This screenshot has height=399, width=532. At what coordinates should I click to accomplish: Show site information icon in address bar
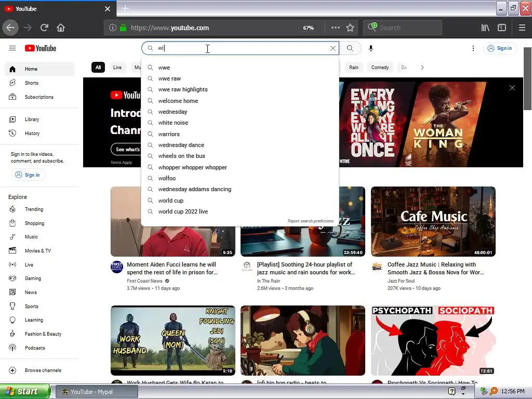pyautogui.click(x=113, y=28)
